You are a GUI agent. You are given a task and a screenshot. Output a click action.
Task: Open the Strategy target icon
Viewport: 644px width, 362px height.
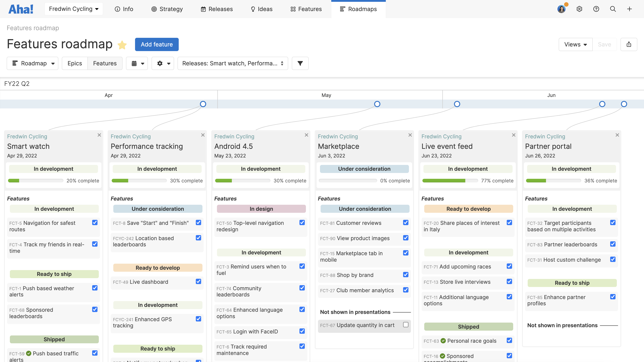pyautogui.click(x=154, y=9)
